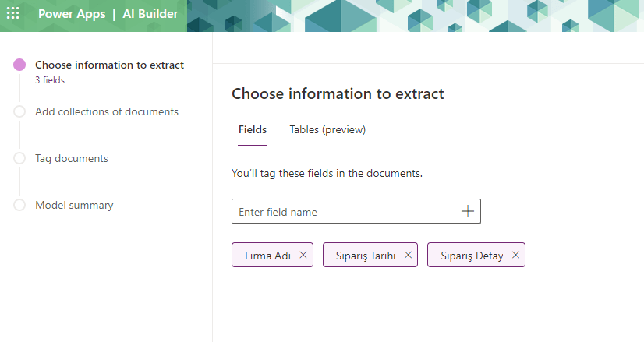Viewport: 644px width, 342px height.
Task: Click the Model summary step circle
Action: click(19, 206)
